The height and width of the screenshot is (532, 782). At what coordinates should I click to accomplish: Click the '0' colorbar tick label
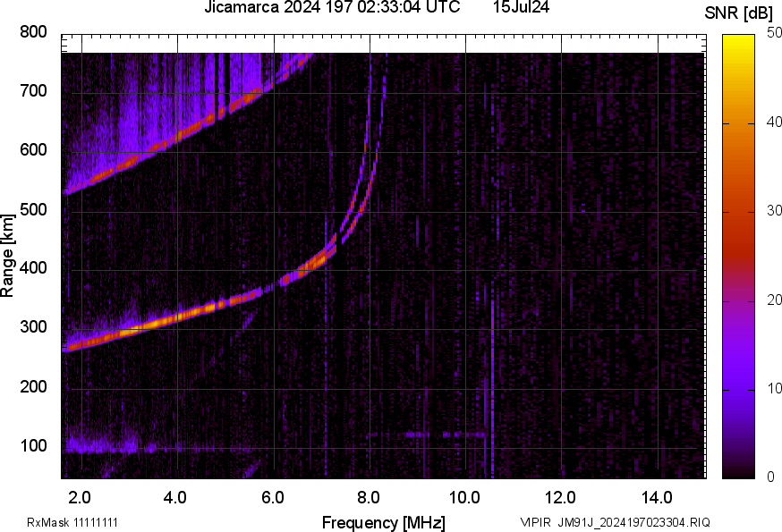pyautogui.click(x=770, y=477)
